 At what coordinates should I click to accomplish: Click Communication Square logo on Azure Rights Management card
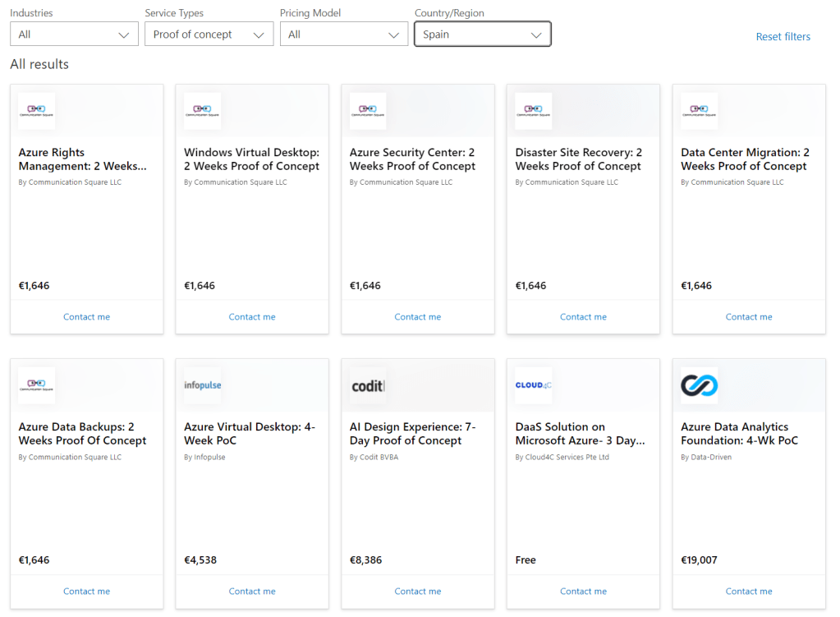pyautogui.click(x=37, y=111)
